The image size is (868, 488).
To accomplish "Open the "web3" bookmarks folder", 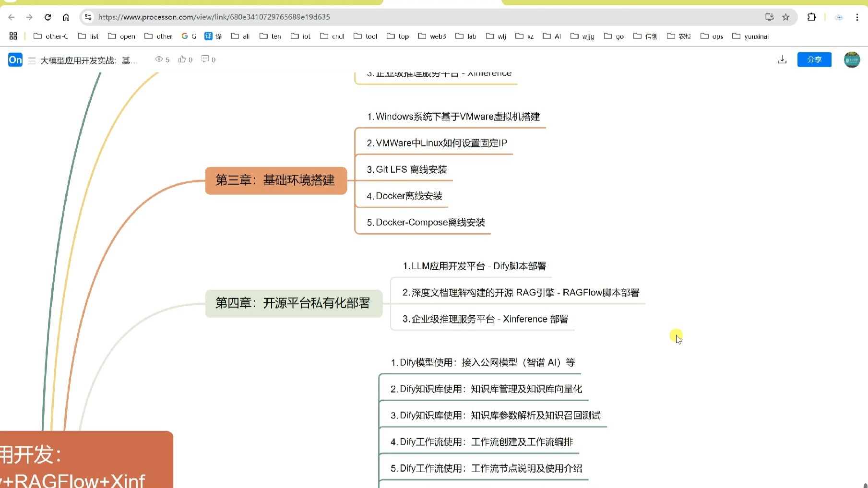I will 431,36.
